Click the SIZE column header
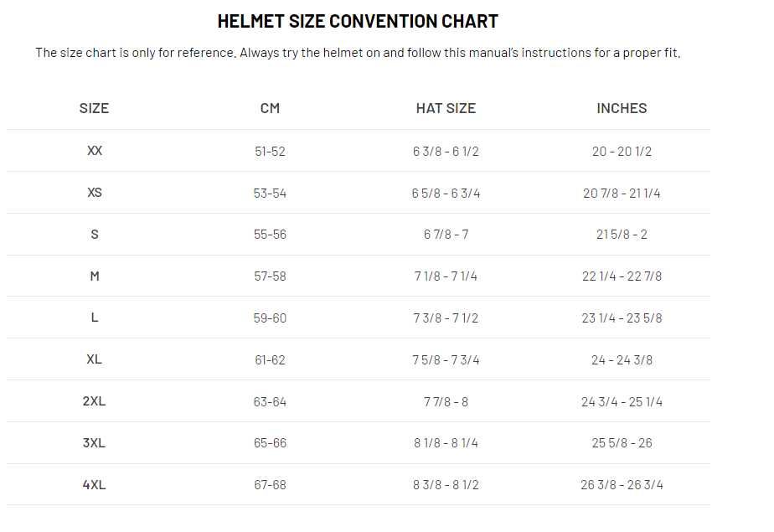 [94, 108]
